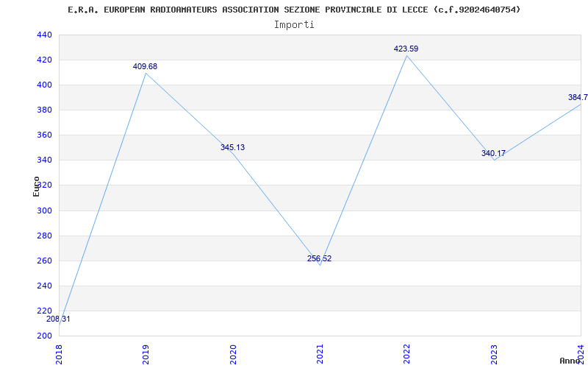Select the 256.52 data label
The height and width of the screenshot is (368, 588).
point(320,259)
